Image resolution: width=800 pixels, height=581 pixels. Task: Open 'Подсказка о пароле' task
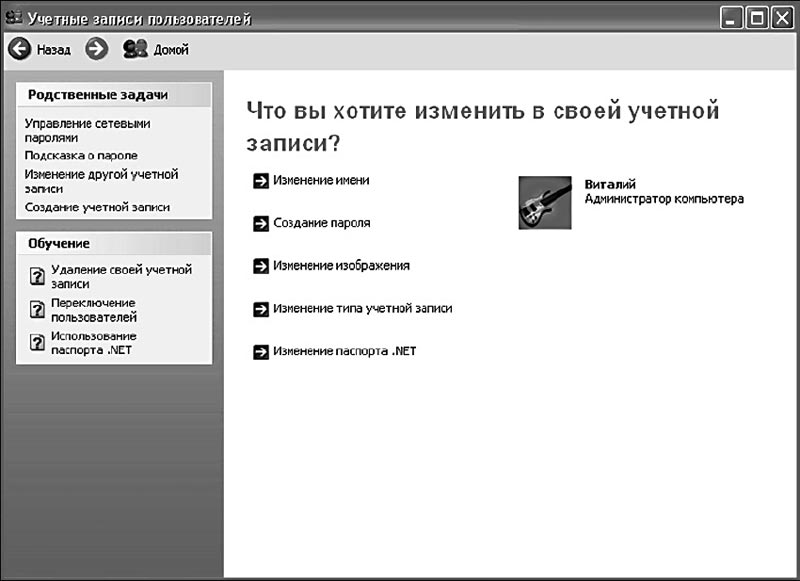(x=81, y=156)
